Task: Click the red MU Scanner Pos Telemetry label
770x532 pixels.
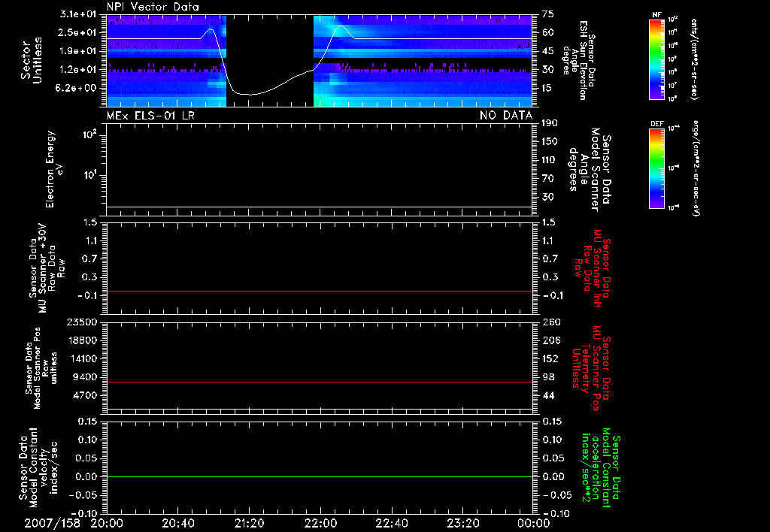Action: (591, 368)
